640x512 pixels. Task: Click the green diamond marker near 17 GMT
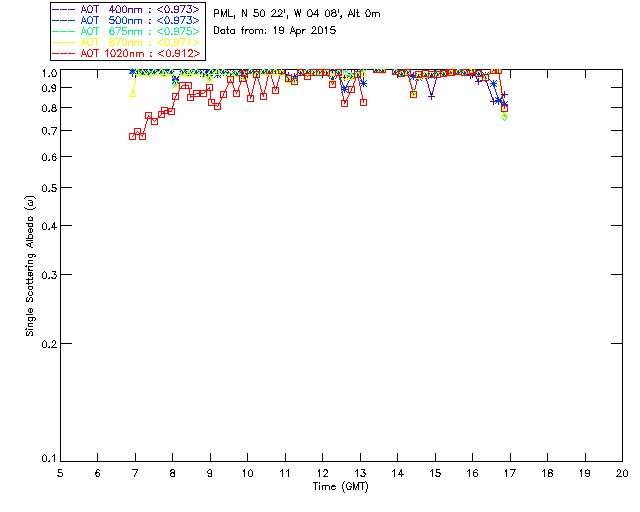[x=504, y=118]
